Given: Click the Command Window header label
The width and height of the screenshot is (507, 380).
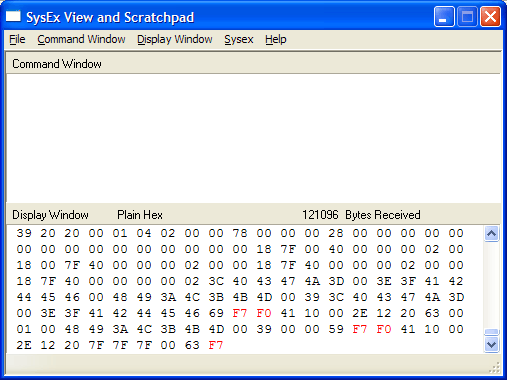Looking at the screenshot, I should (57, 64).
